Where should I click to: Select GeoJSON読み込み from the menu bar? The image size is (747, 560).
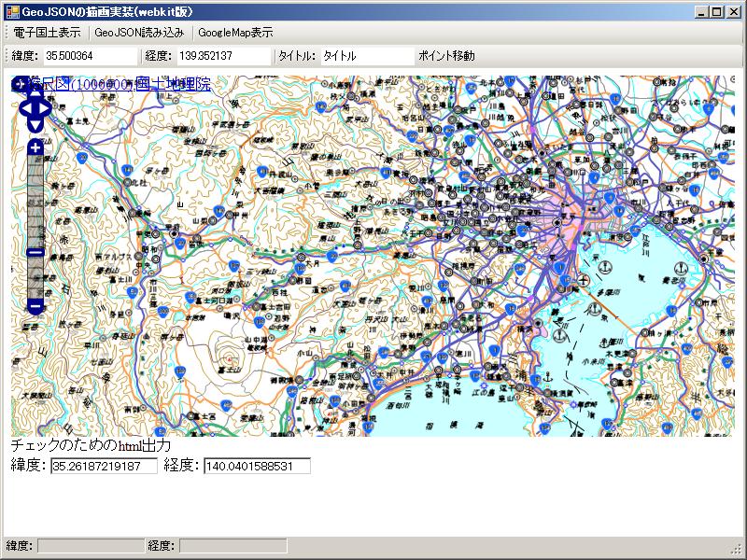pyautogui.click(x=139, y=32)
